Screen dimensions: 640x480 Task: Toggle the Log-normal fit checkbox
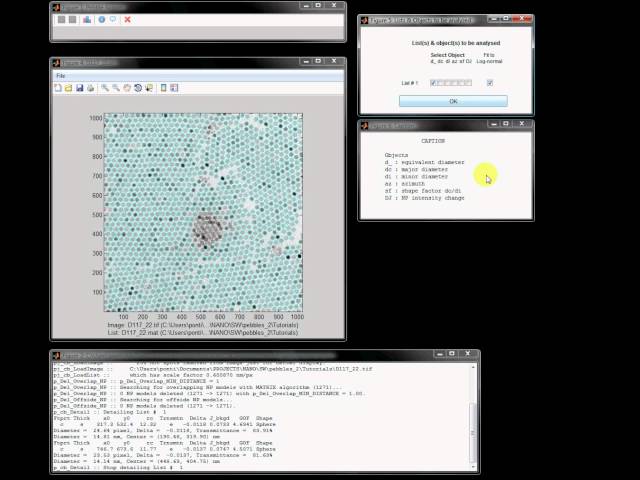[x=490, y=83]
